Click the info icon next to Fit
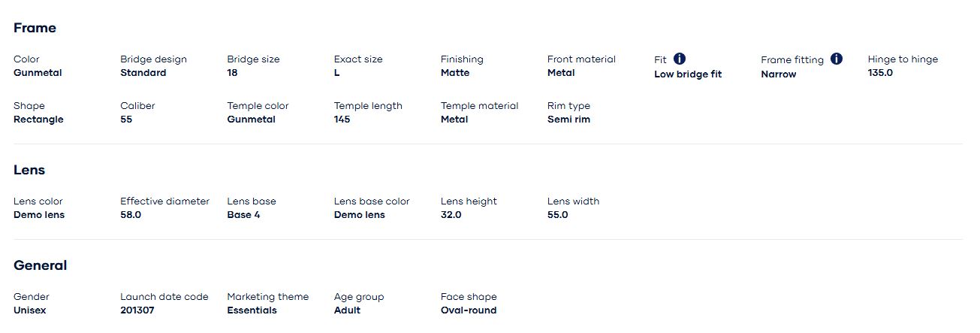The height and width of the screenshot is (333, 980). click(x=680, y=59)
